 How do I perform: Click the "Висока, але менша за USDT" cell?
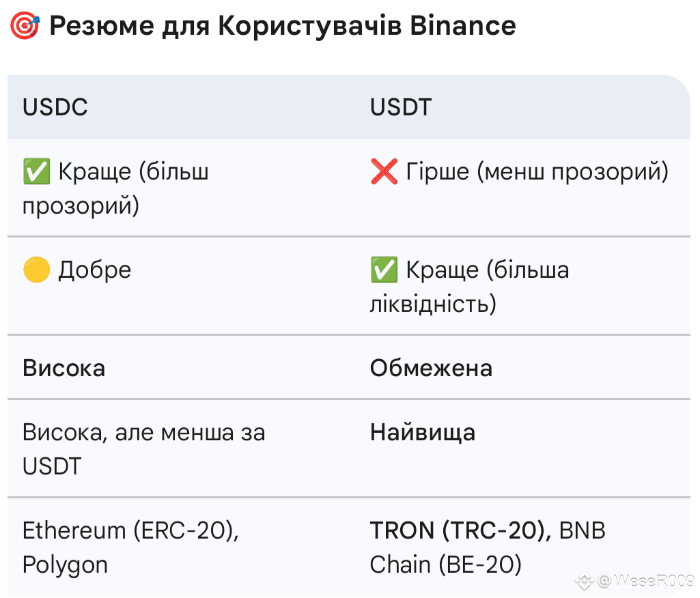(143, 449)
